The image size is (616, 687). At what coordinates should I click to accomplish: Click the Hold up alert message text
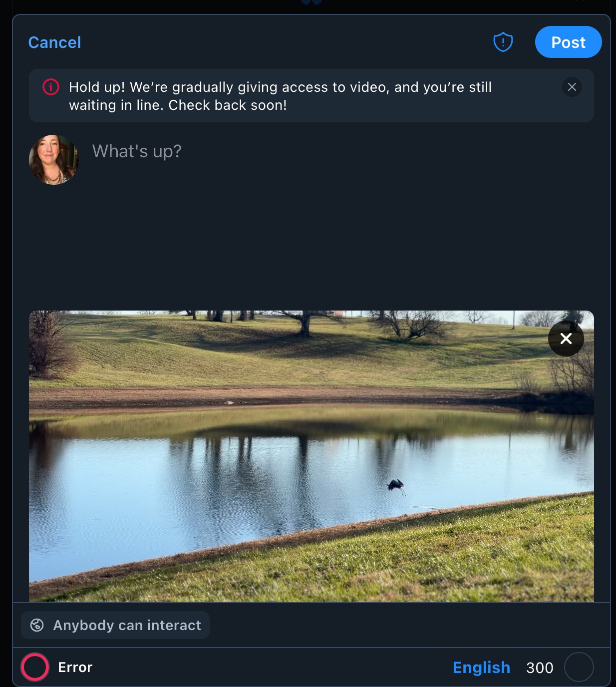280,96
